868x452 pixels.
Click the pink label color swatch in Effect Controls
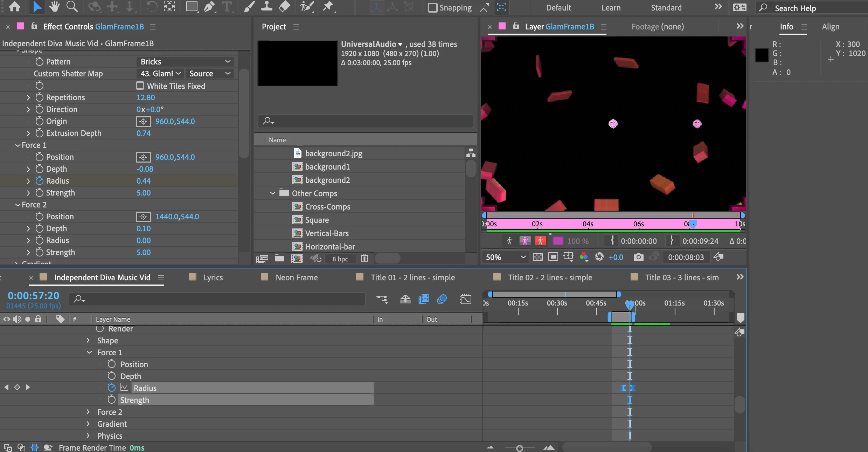click(x=20, y=26)
